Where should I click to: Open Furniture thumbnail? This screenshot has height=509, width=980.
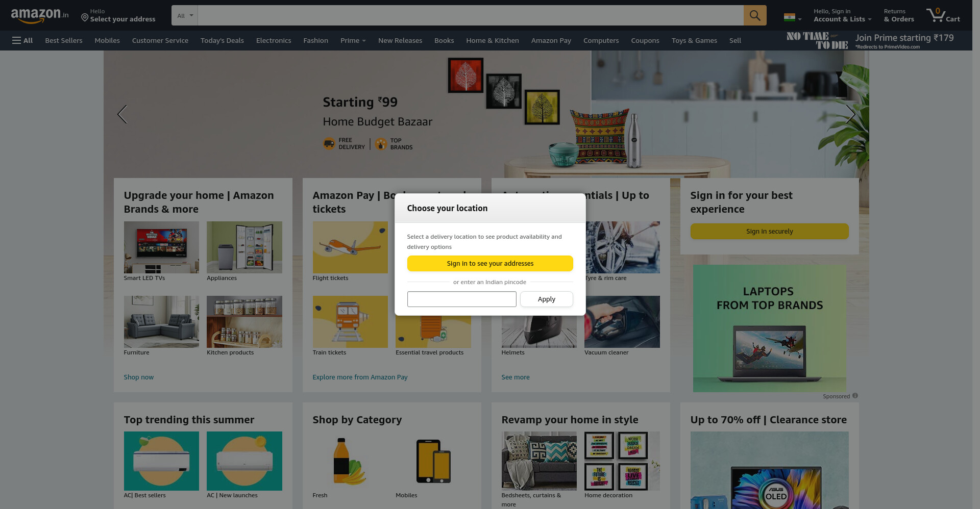(161, 322)
